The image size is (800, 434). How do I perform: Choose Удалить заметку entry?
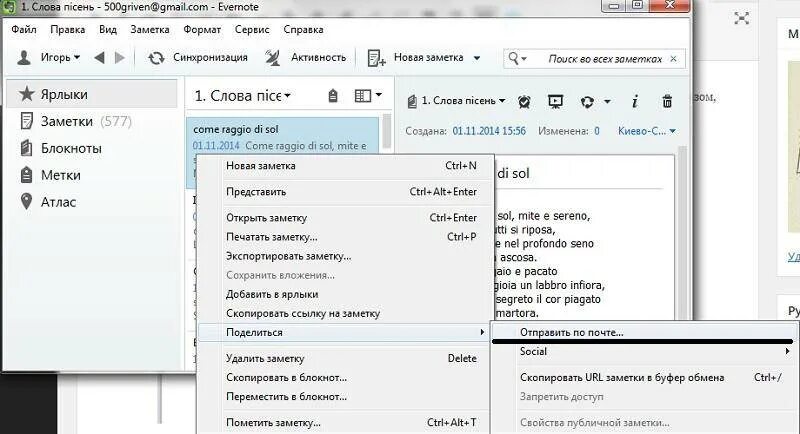345,359
